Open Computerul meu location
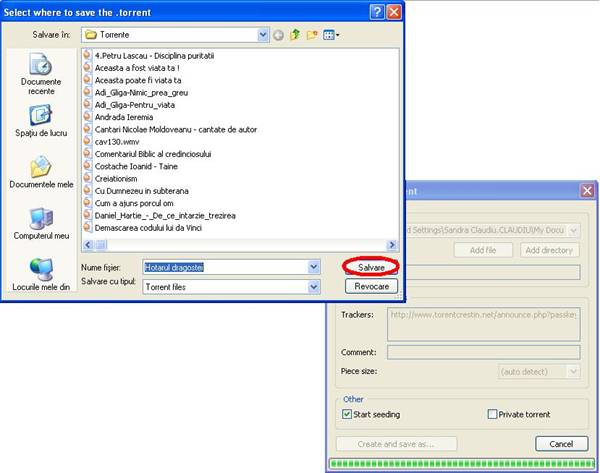The image size is (600, 473). click(x=41, y=224)
